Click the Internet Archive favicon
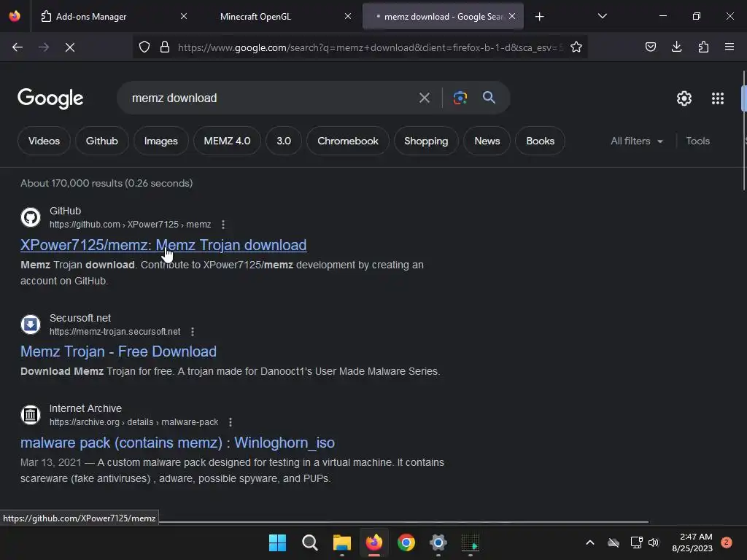This screenshot has height=560, width=747. (x=31, y=414)
